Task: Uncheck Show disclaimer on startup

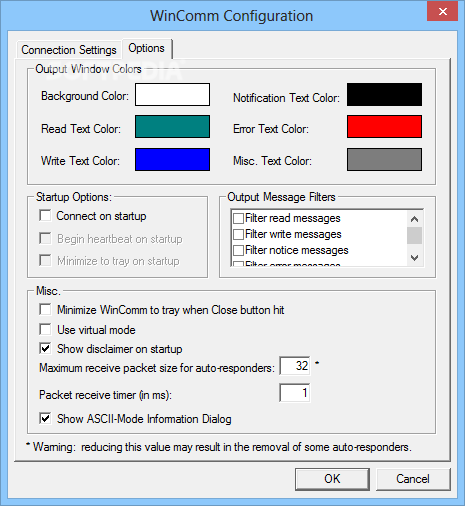Action: (x=45, y=349)
